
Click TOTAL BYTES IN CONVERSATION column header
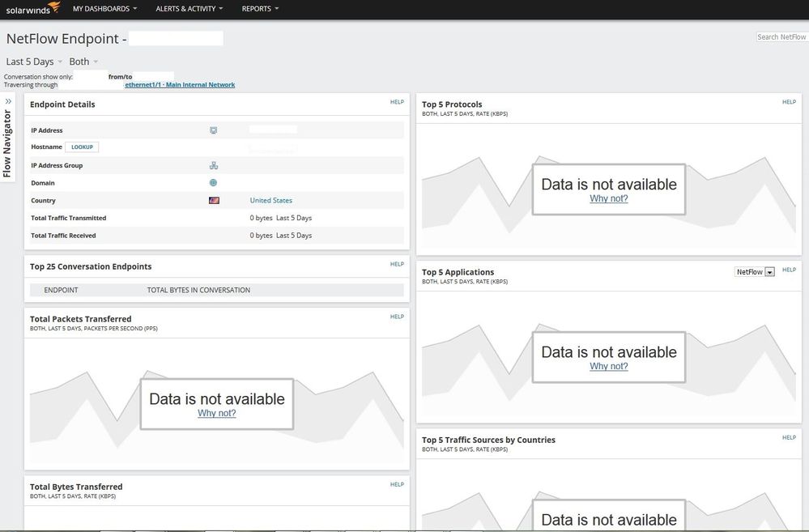tap(198, 290)
